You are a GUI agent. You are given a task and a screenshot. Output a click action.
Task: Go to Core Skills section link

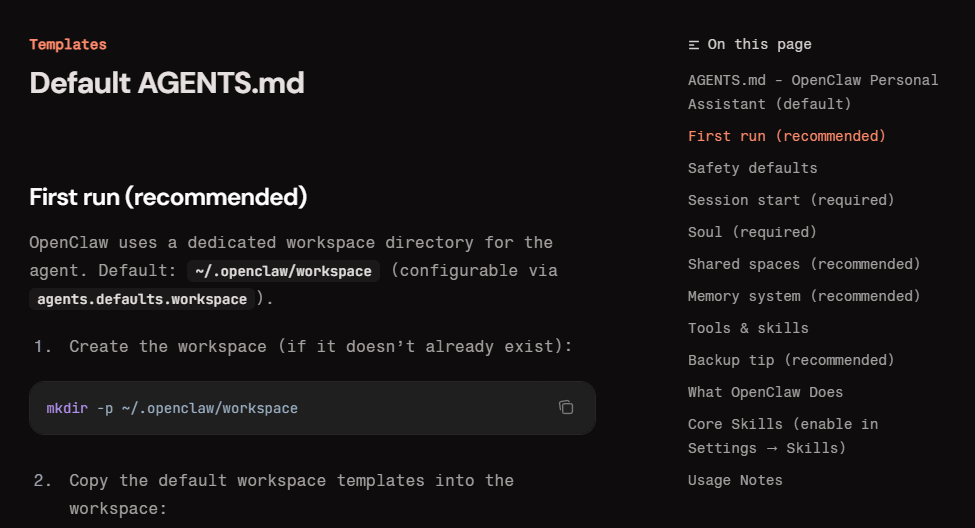(783, 436)
